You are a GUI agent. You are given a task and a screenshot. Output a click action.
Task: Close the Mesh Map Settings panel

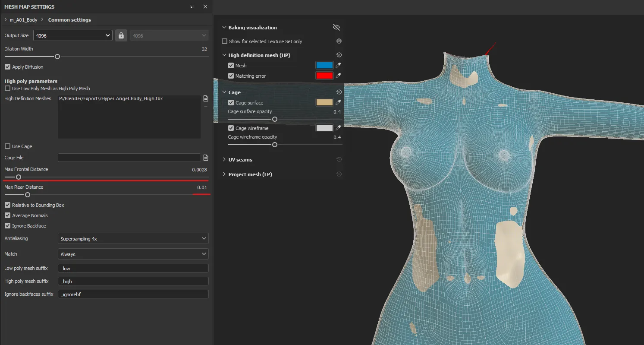coord(205,6)
